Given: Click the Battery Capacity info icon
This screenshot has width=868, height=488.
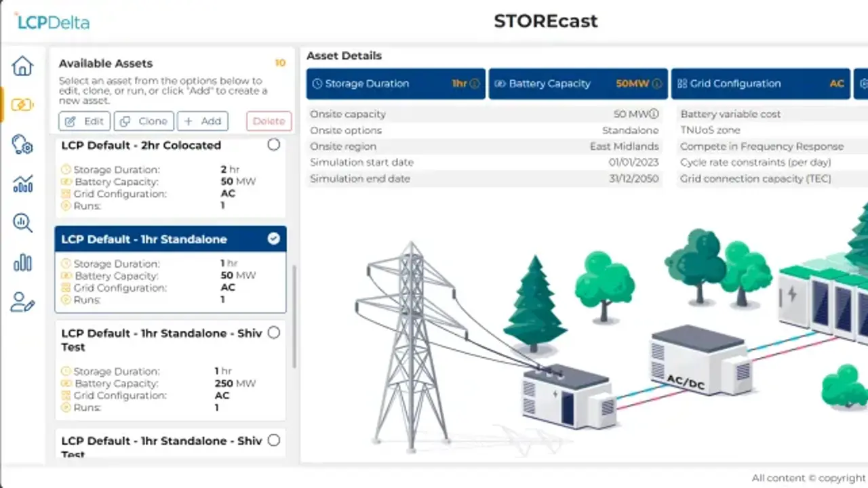Looking at the screenshot, I should (657, 84).
